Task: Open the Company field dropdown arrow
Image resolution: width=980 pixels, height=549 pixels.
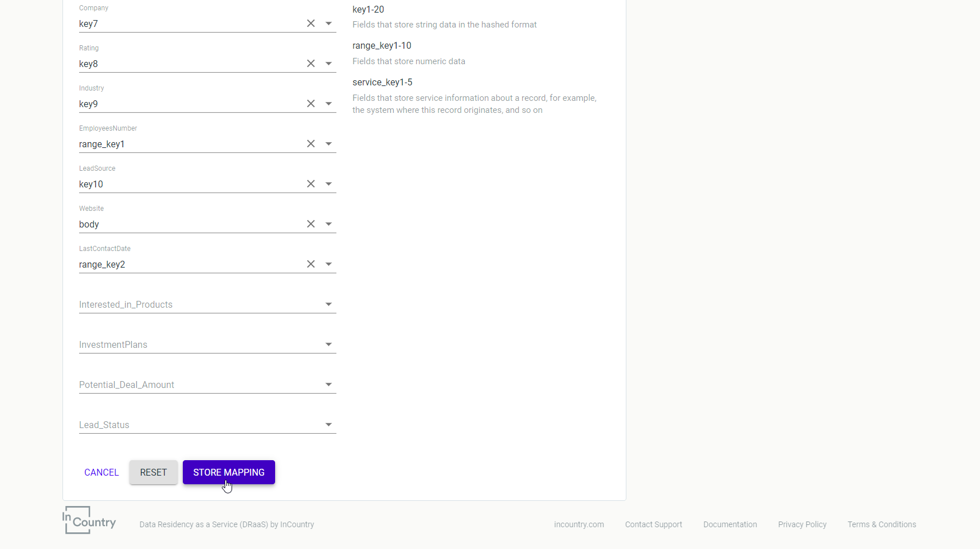Action: [x=328, y=23]
